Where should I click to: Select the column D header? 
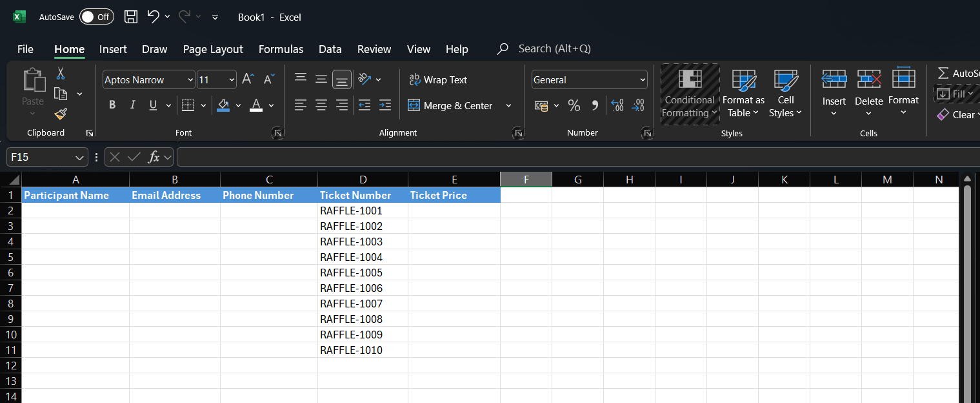coord(363,180)
